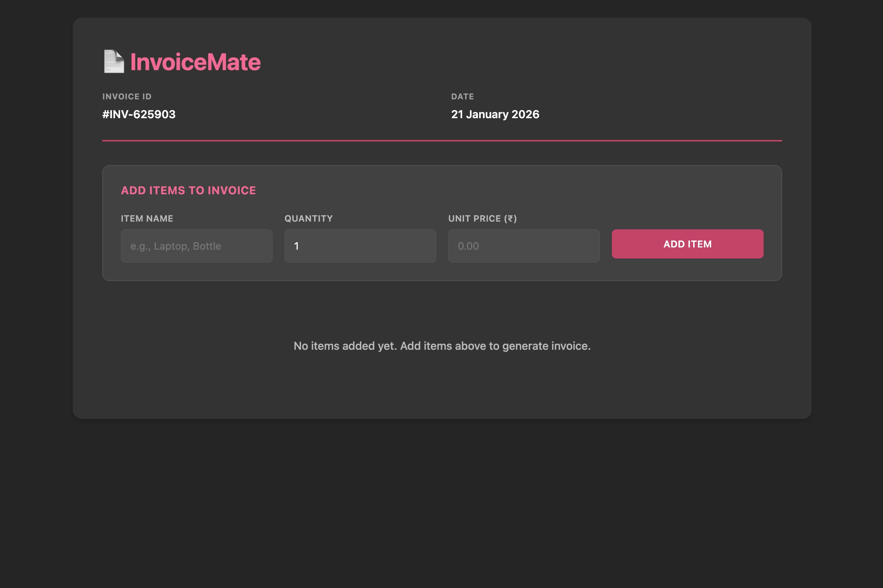883x588 pixels.
Task: Click the InvoiceMate title text
Action: [x=195, y=62]
